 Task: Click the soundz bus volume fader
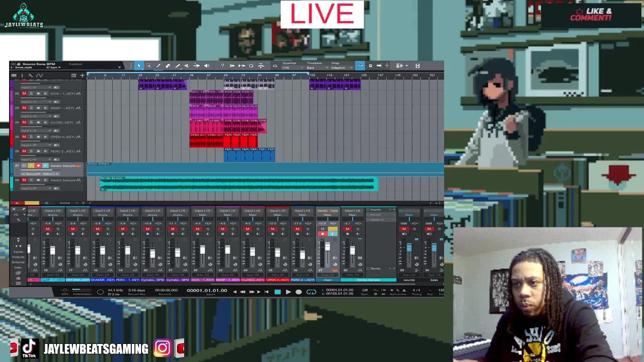click(x=409, y=247)
